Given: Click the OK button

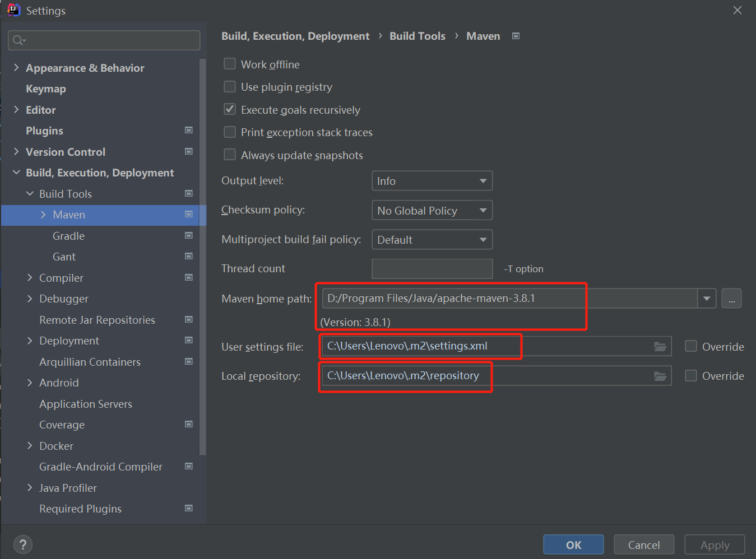Looking at the screenshot, I should [573, 544].
